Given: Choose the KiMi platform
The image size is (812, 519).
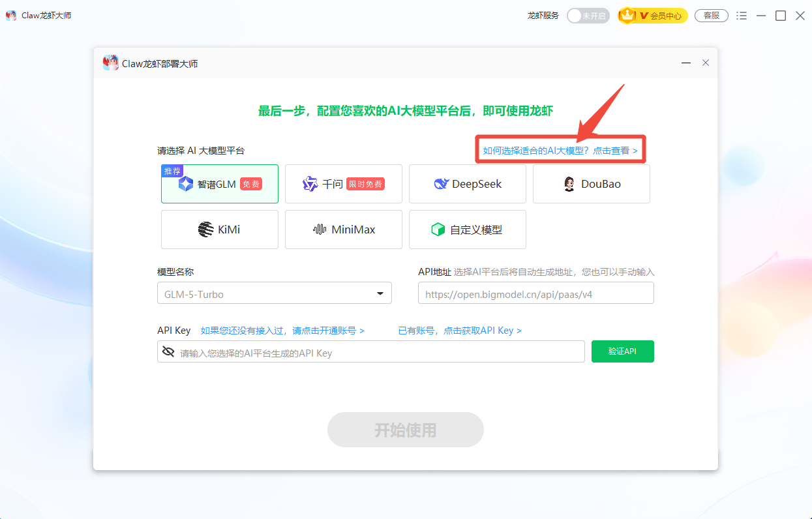Looking at the screenshot, I should pyautogui.click(x=219, y=229).
